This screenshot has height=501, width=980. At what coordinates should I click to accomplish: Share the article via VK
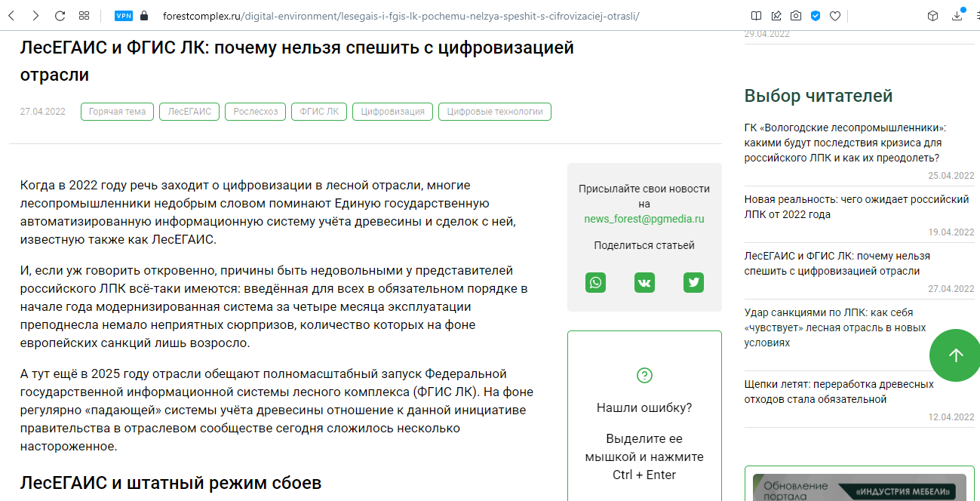click(644, 282)
